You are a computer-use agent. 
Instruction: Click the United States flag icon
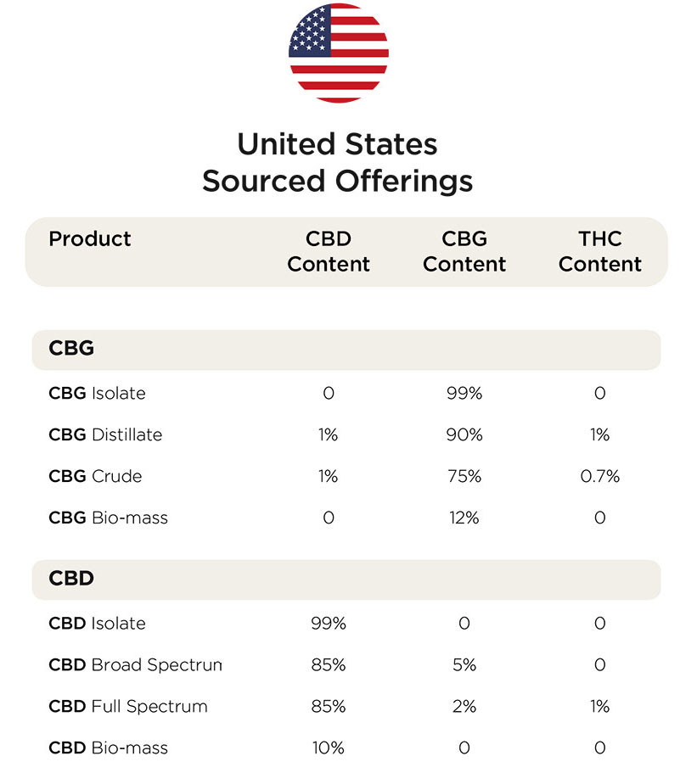pyautogui.click(x=339, y=53)
